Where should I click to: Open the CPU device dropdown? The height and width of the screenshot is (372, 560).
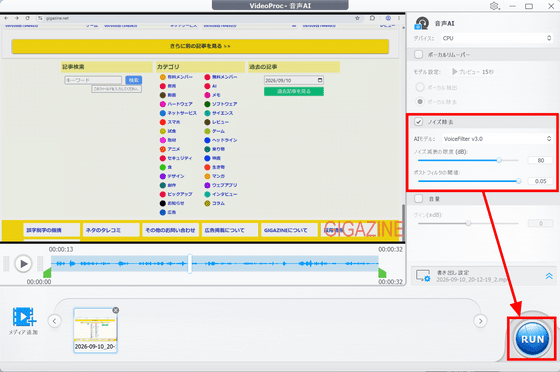click(x=497, y=38)
